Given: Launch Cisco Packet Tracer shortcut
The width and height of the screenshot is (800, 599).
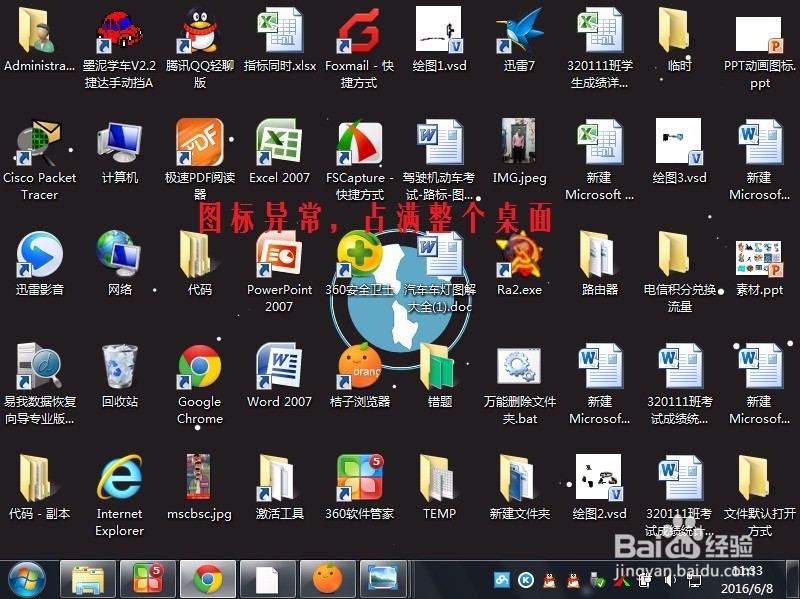Looking at the screenshot, I should coord(39,143).
